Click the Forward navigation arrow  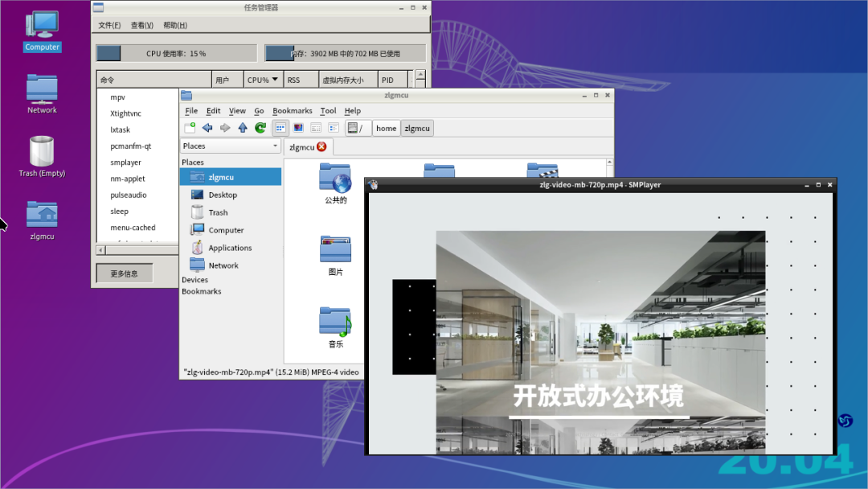225,127
